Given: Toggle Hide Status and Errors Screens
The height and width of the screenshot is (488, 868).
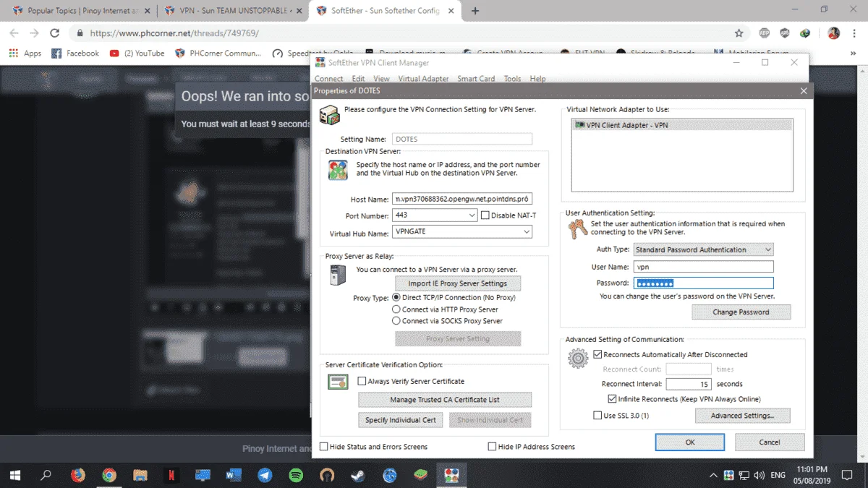Looking at the screenshot, I should 324,447.
